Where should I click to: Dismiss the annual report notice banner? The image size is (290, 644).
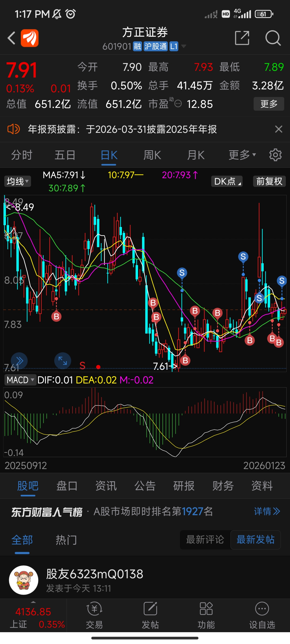click(x=279, y=129)
